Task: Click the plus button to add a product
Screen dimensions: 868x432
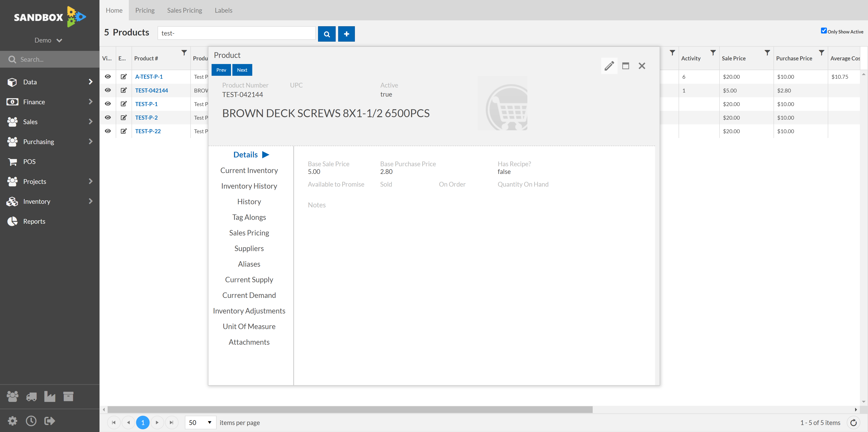Action: tap(346, 34)
